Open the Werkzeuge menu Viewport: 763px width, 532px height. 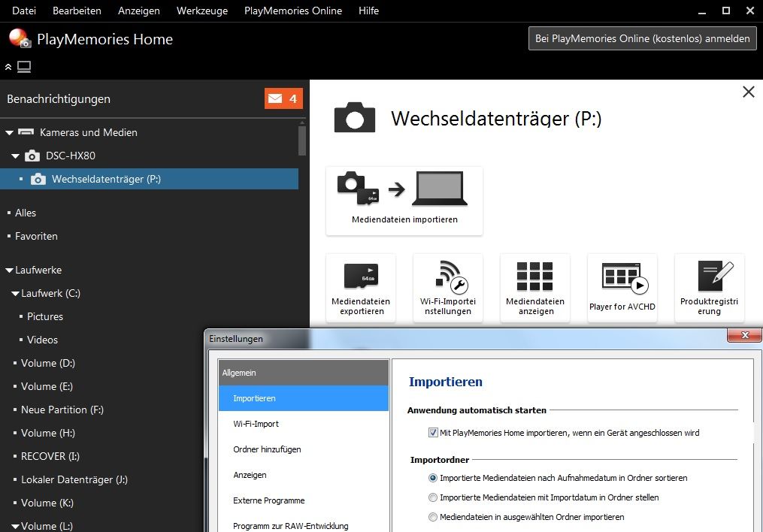coord(201,11)
